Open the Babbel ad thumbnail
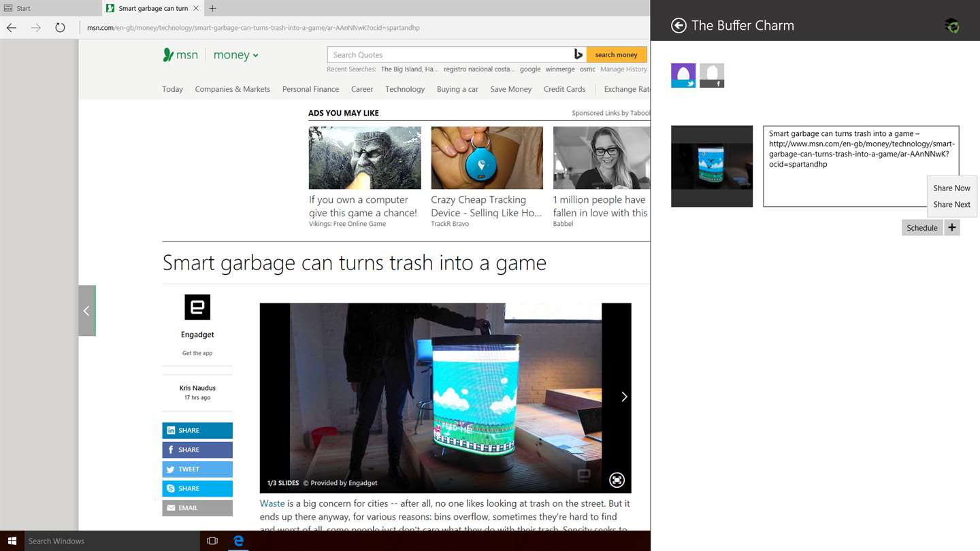The width and height of the screenshot is (980, 551). pos(602,158)
